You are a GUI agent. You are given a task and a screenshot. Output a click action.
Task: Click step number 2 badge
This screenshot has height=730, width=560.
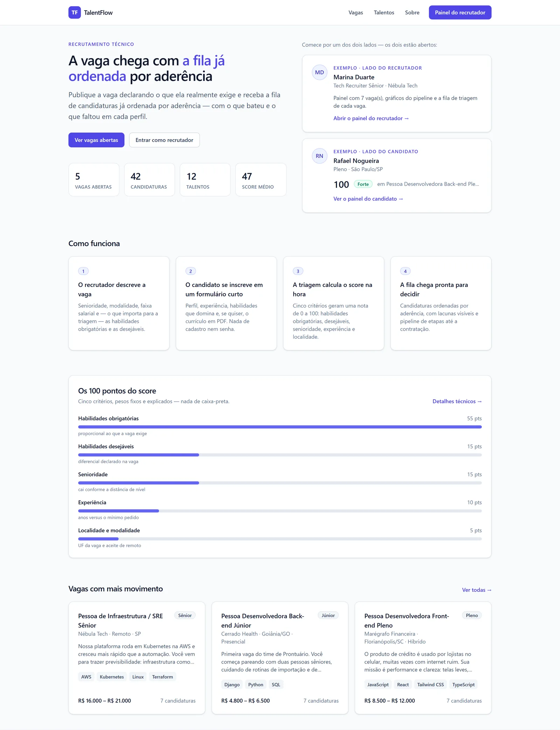[191, 271]
